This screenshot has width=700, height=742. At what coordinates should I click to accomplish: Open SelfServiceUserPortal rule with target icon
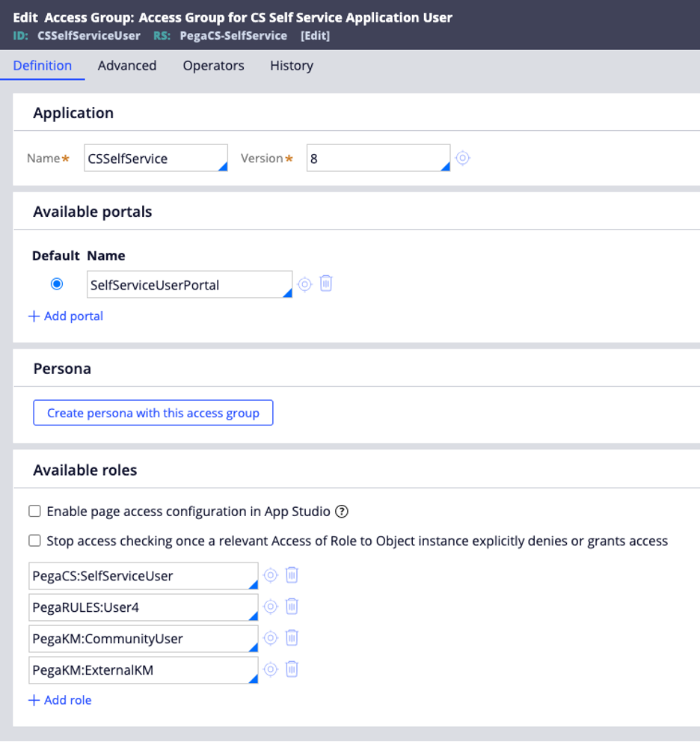click(x=305, y=284)
